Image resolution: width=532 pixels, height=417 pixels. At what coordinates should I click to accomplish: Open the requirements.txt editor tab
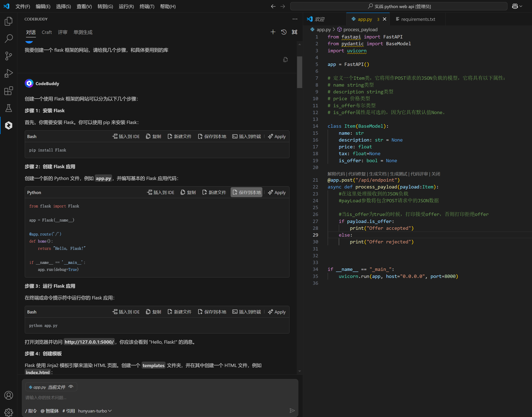coord(418,19)
